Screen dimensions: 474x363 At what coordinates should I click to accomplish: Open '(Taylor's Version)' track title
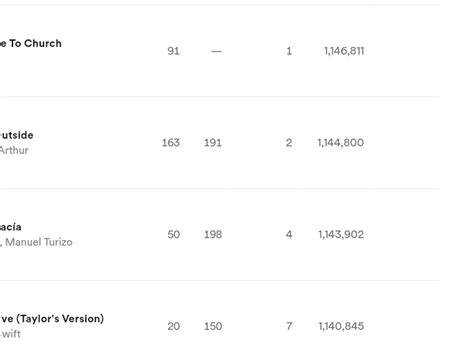[60, 319]
